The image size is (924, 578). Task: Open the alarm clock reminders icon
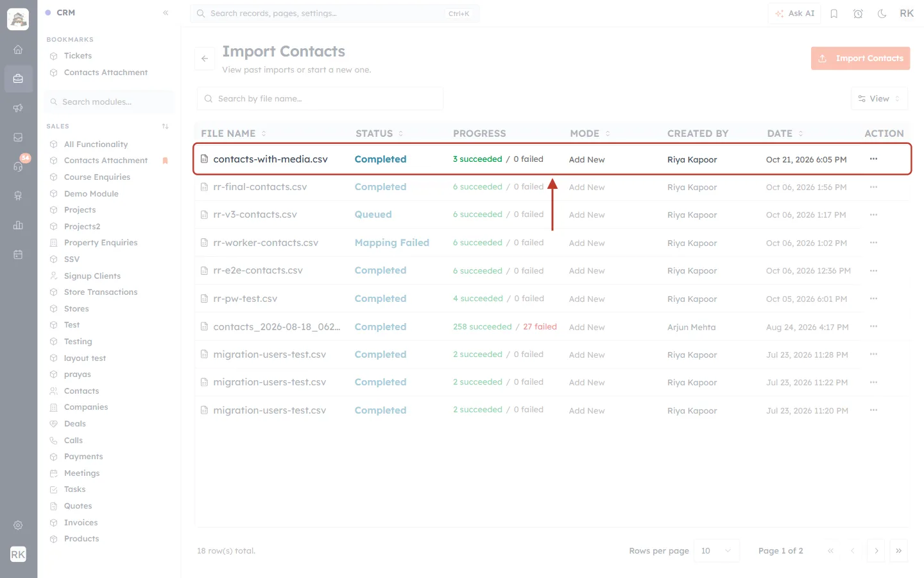[x=858, y=13]
